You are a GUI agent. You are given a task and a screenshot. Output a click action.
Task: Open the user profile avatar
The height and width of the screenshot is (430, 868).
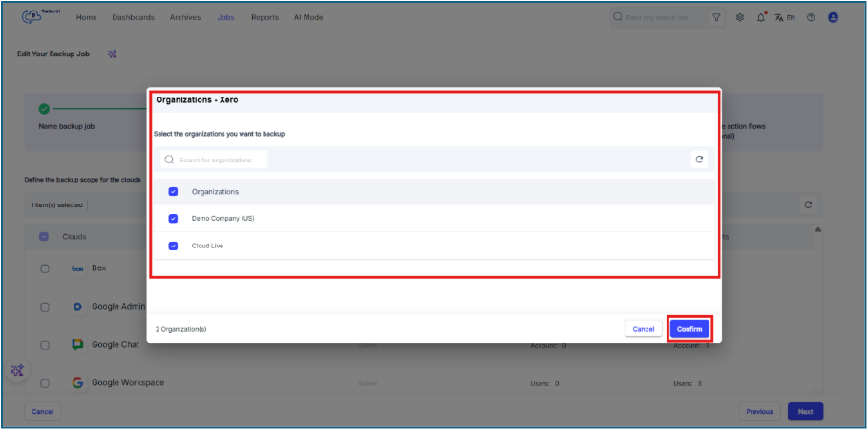click(833, 18)
